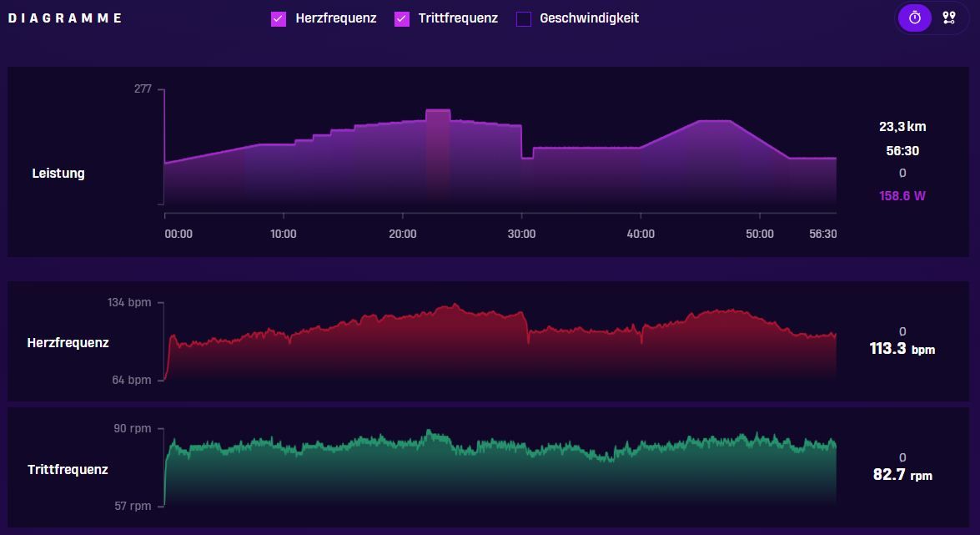980x535 pixels.
Task: Click the 82.7 rpm average value
Action: click(x=902, y=475)
